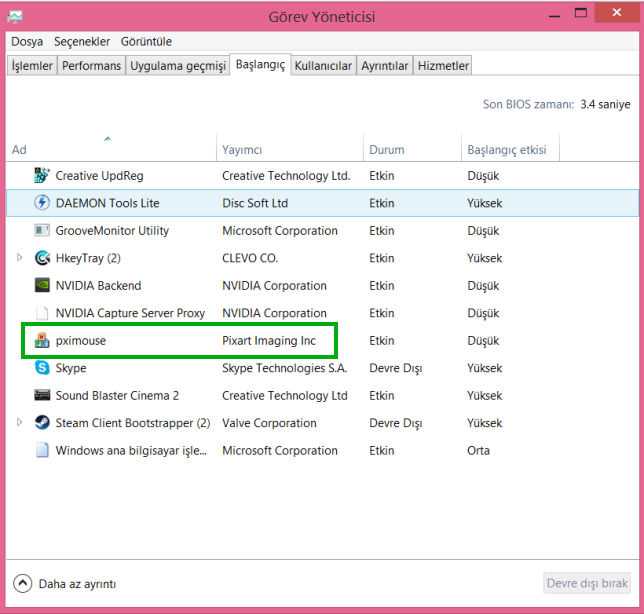Select the Skype entry name
This screenshot has height=614, width=644.
pyautogui.click(x=71, y=368)
